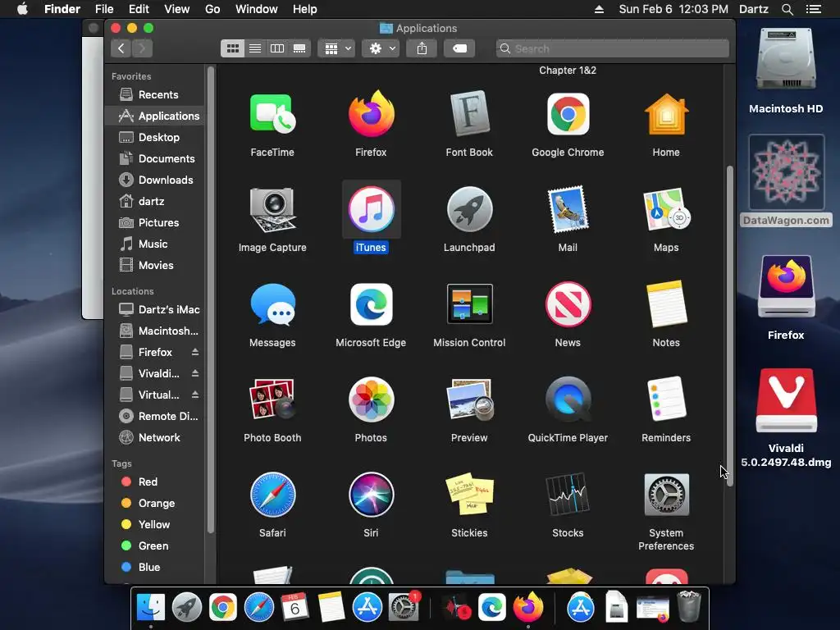Select the Mission Control app icon
The image size is (840, 630).
469,304
